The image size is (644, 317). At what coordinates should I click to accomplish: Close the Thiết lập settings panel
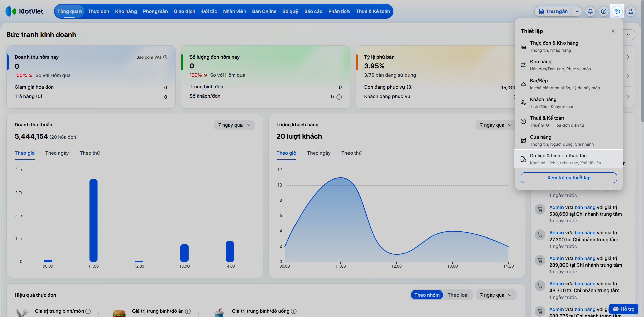pos(613,31)
